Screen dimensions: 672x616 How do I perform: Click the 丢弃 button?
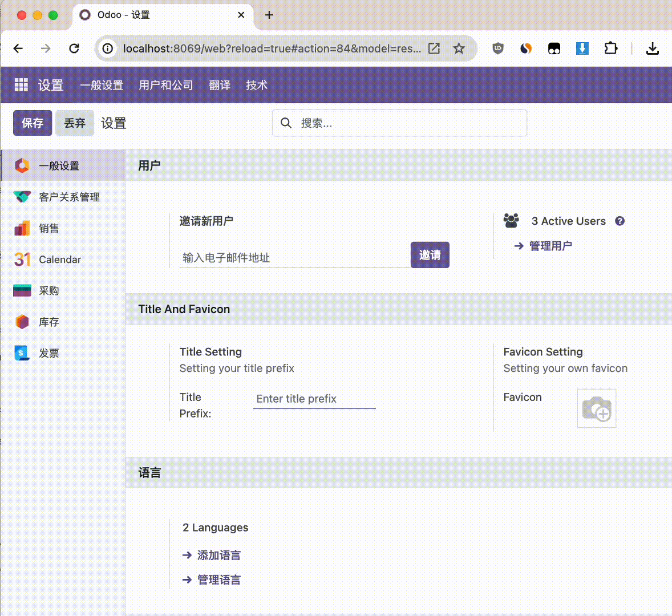tap(74, 123)
